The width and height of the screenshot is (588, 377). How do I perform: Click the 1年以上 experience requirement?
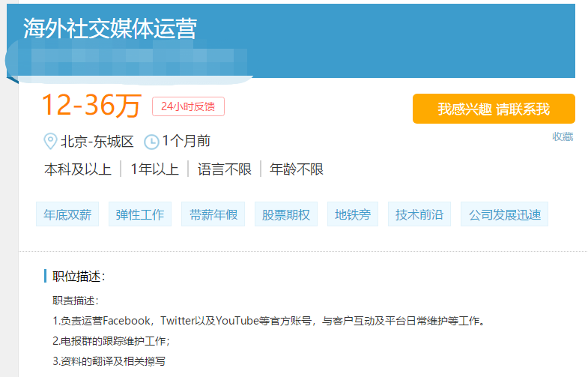[x=154, y=169]
